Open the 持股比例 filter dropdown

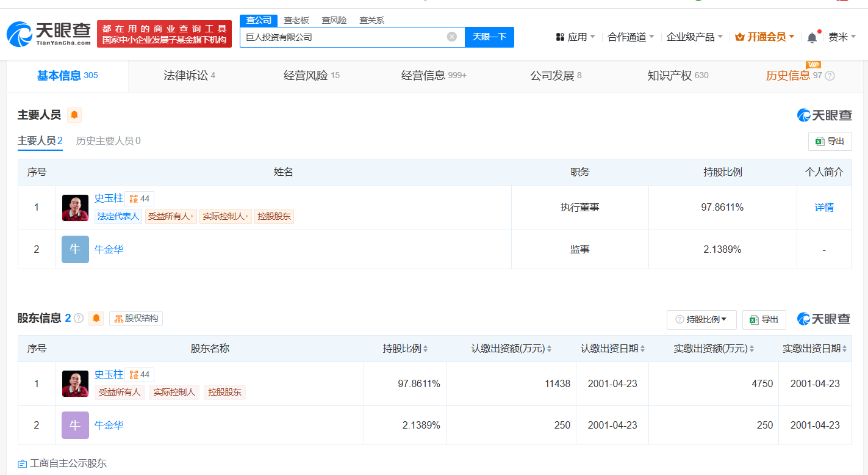[701, 319]
